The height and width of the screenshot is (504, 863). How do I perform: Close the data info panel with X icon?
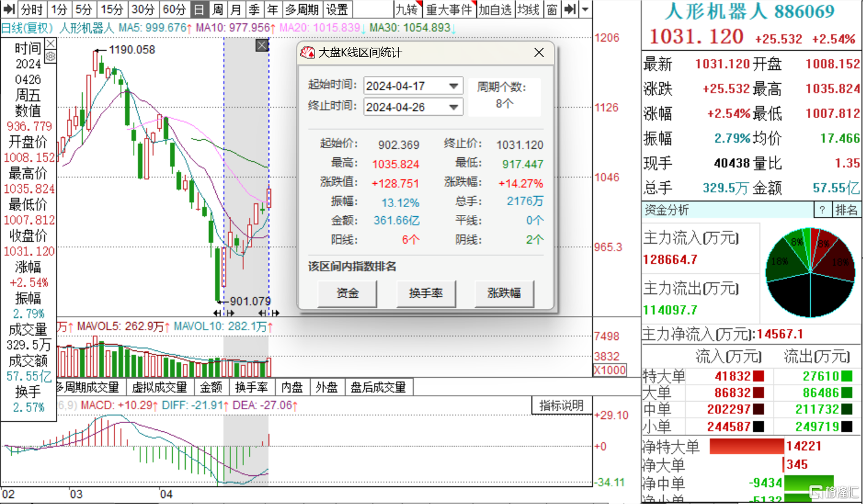click(51, 44)
